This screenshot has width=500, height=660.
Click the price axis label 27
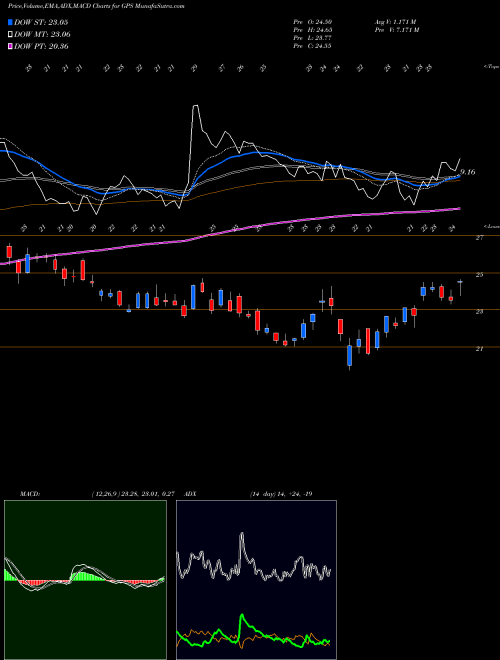(479, 238)
